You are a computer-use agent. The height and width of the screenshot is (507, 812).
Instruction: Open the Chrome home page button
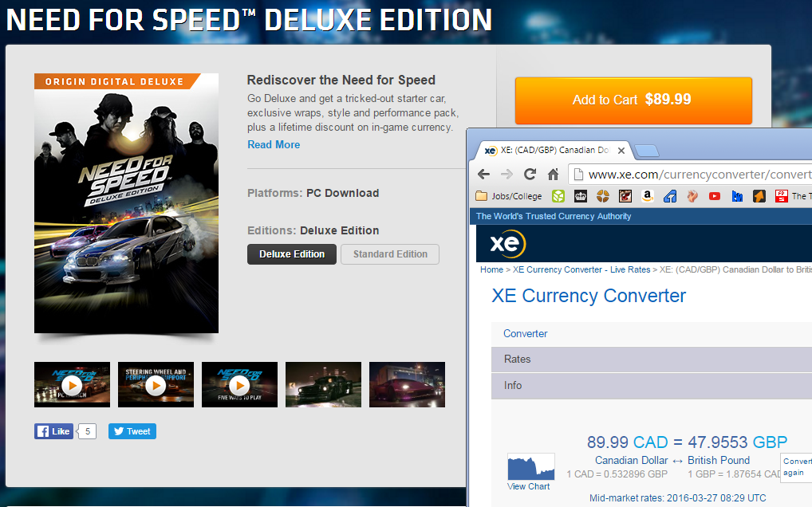(553, 175)
